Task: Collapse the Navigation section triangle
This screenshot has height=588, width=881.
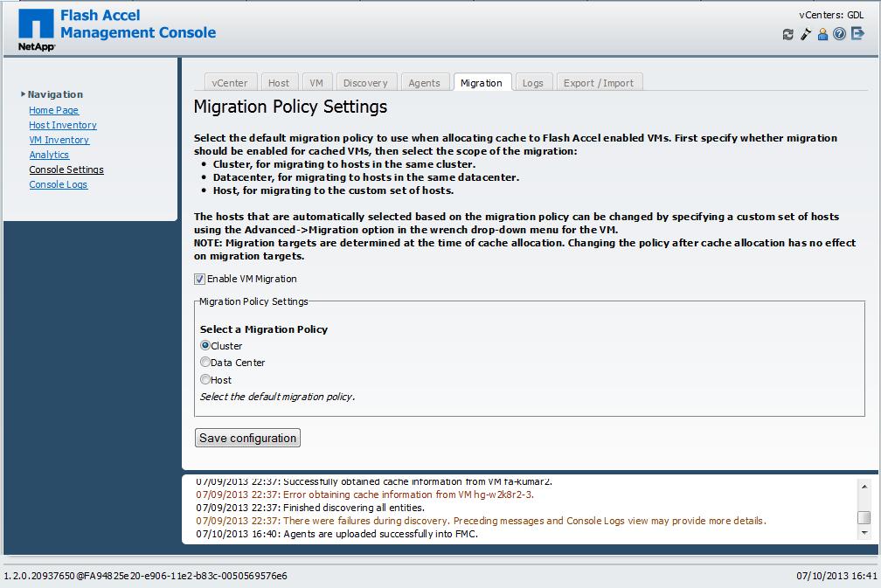Action: [23, 93]
